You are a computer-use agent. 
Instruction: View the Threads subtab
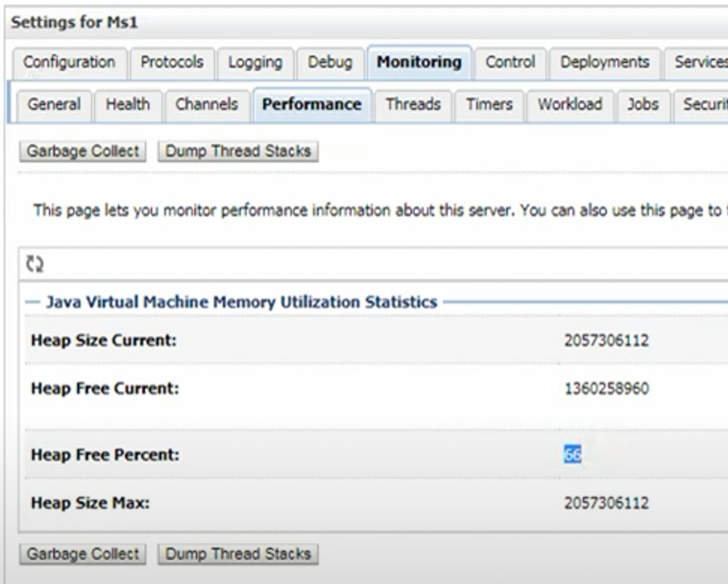413,105
